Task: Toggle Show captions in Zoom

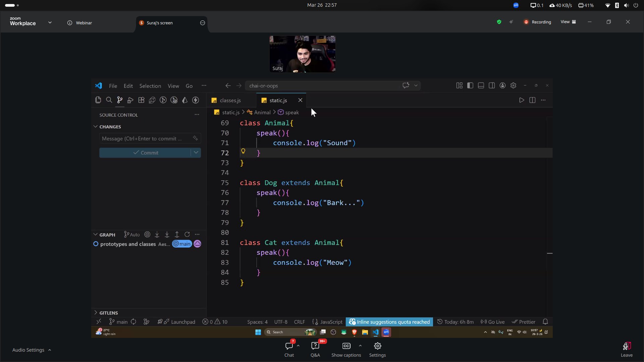Action: 346,349
